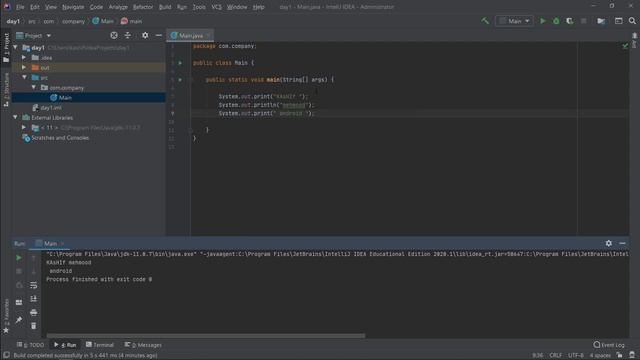Expand the out folder

tap(24, 67)
